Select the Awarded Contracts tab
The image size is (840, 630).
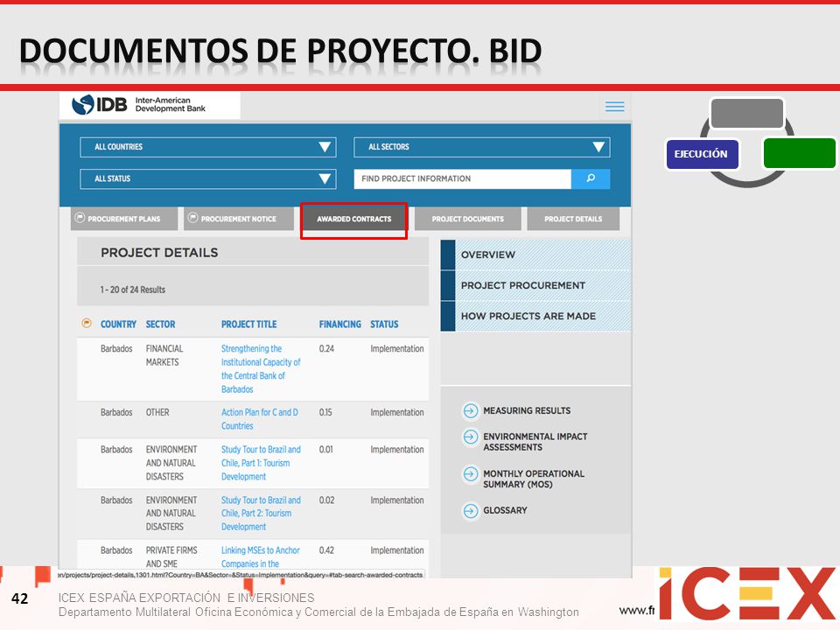tap(354, 219)
